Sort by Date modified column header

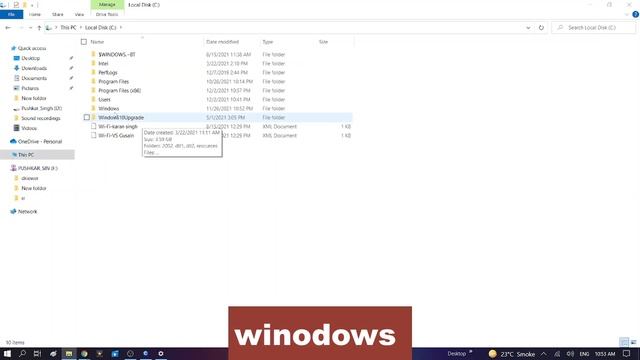pyautogui.click(x=222, y=42)
